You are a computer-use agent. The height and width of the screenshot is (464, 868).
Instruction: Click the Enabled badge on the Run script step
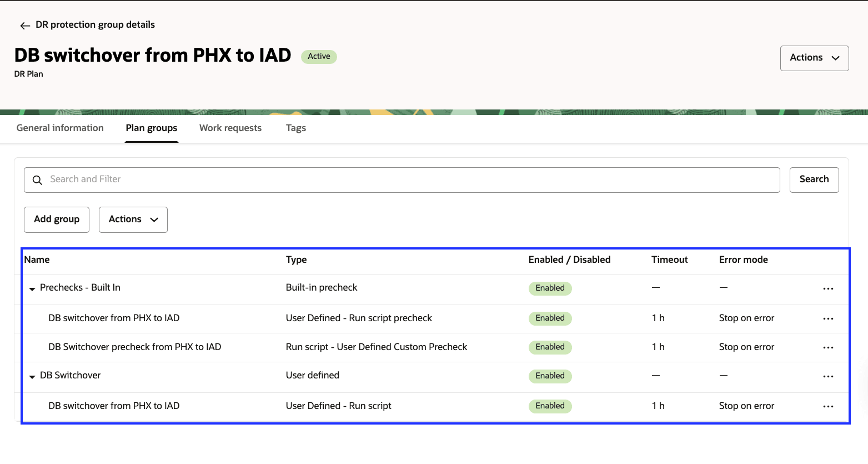pyautogui.click(x=550, y=406)
